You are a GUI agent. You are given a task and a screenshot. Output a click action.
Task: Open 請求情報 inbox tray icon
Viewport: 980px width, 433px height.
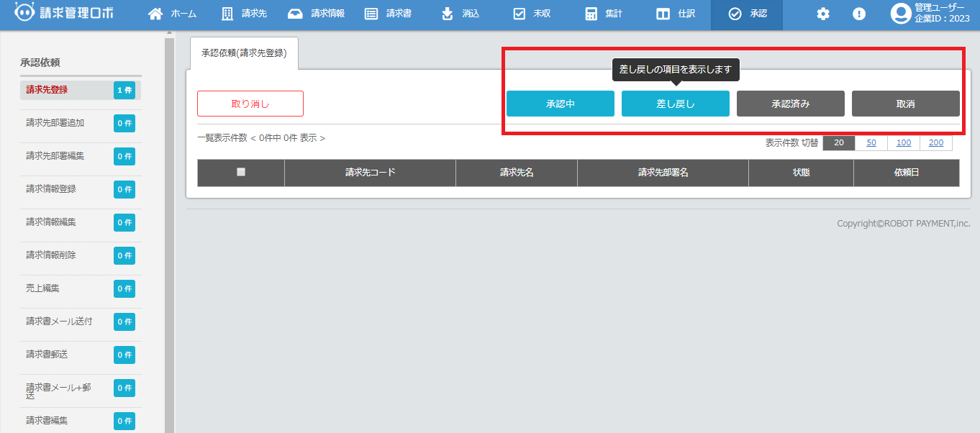point(294,14)
